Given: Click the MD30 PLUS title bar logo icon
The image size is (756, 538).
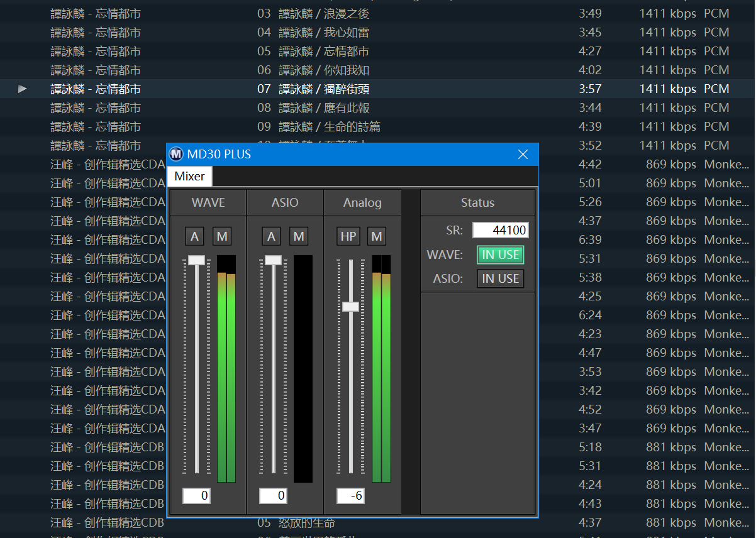Looking at the screenshot, I should [175, 155].
